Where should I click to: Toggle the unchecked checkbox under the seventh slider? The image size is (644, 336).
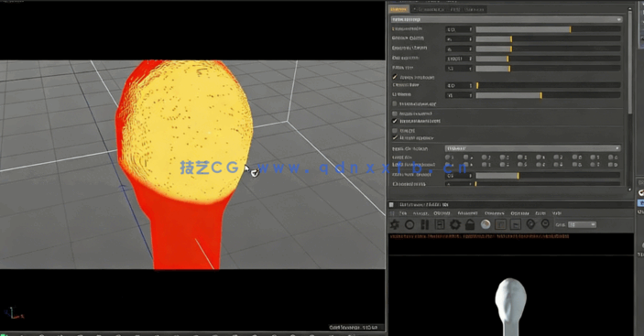click(x=395, y=103)
